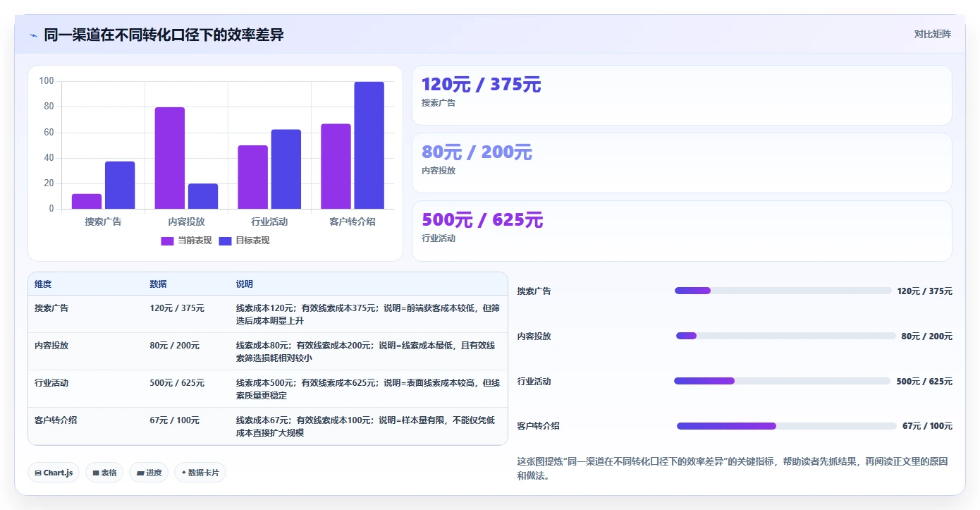This screenshot has height=510, width=980.
Task: Click the 内容投放 progress bar
Action: [x=786, y=336]
